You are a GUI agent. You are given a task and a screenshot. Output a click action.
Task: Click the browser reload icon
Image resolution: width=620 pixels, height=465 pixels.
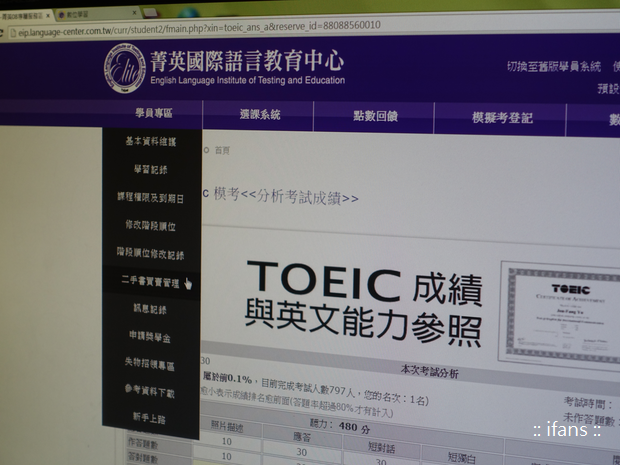click(x=1, y=33)
